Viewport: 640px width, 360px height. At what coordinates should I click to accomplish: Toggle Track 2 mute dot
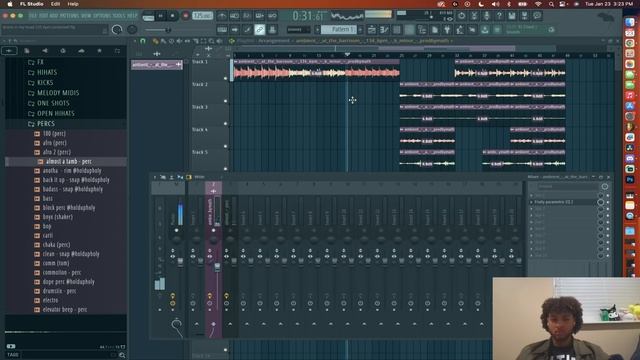[x=226, y=101]
